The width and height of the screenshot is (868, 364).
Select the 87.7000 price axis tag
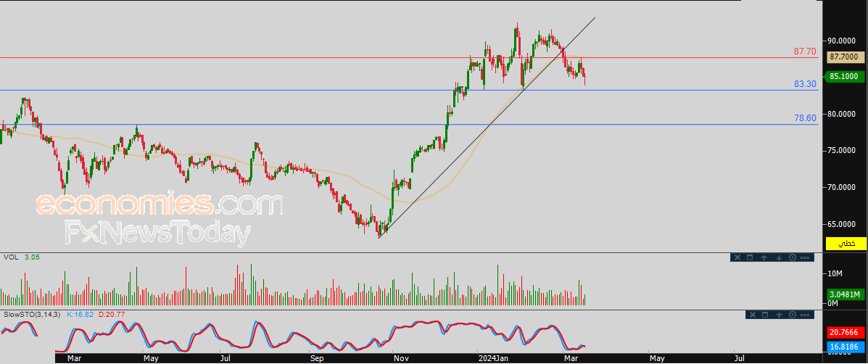(x=847, y=57)
